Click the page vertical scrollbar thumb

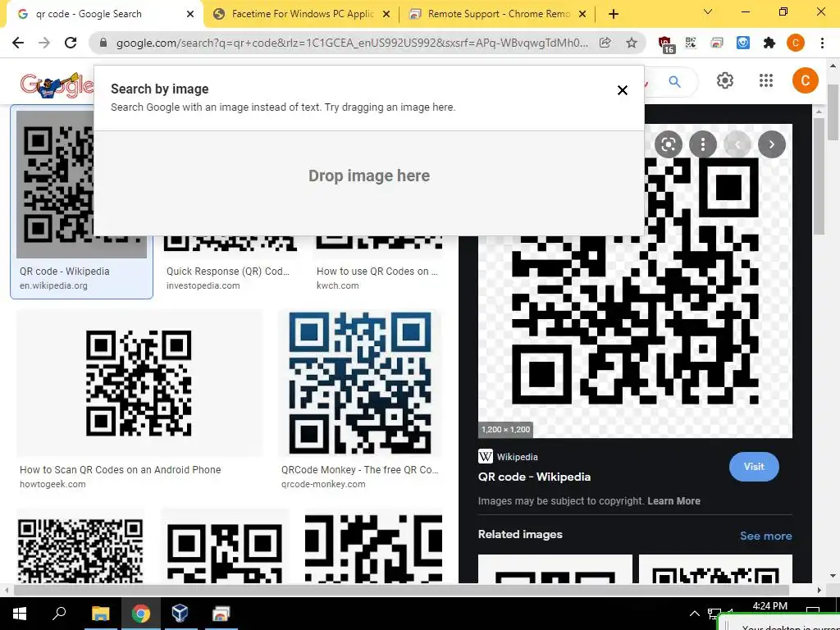[833, 112]
